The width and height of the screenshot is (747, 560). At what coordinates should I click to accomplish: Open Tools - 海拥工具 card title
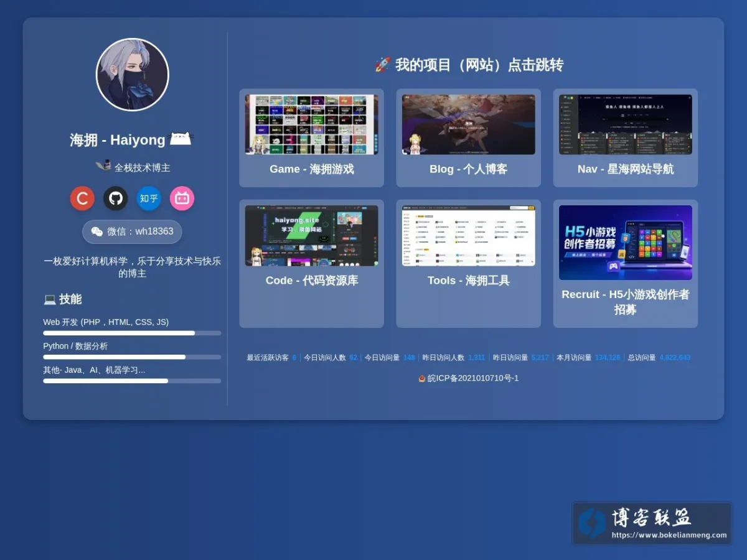click(468, 281)
